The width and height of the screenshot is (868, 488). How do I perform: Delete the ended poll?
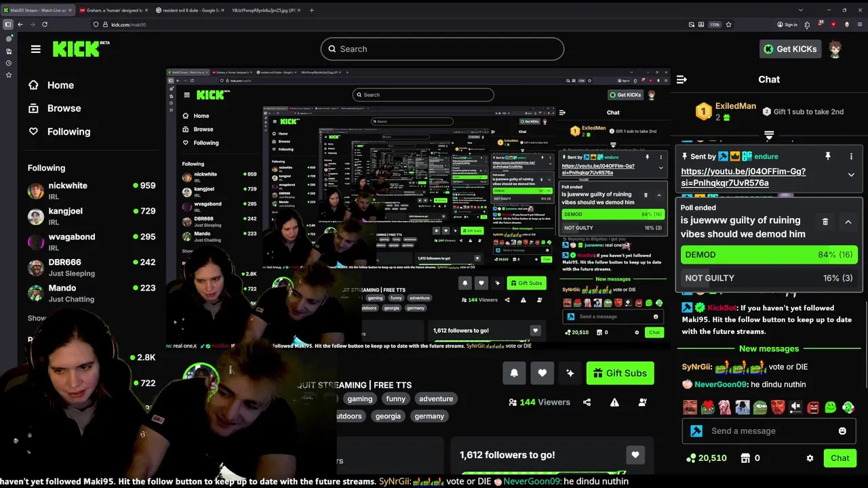pos(825,222)
